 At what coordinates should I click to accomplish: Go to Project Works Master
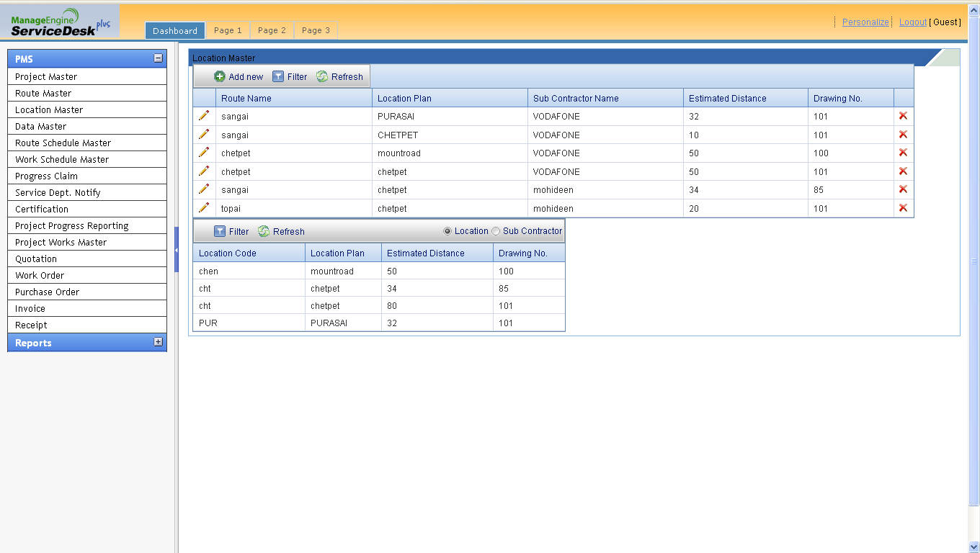pyautogui.click(x=87, y=242)
